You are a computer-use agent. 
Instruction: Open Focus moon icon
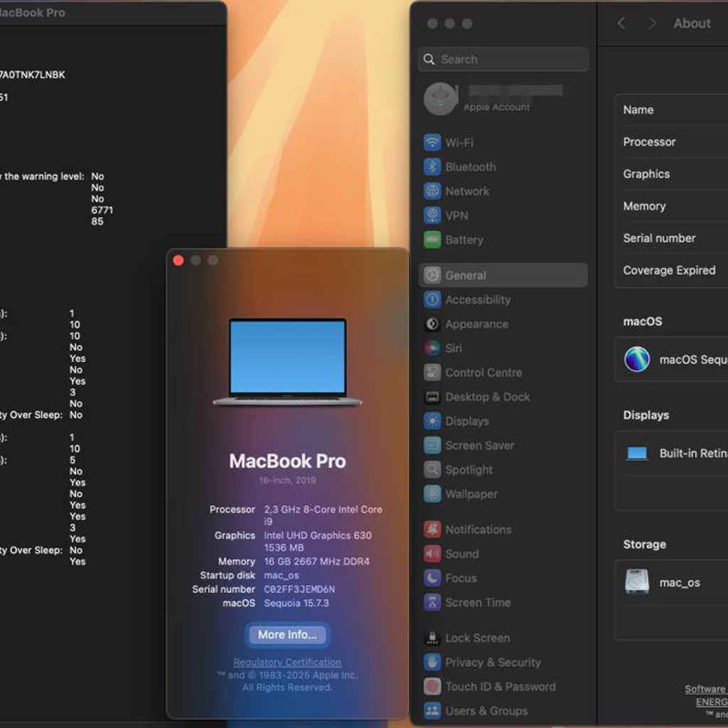click(432, 578)
